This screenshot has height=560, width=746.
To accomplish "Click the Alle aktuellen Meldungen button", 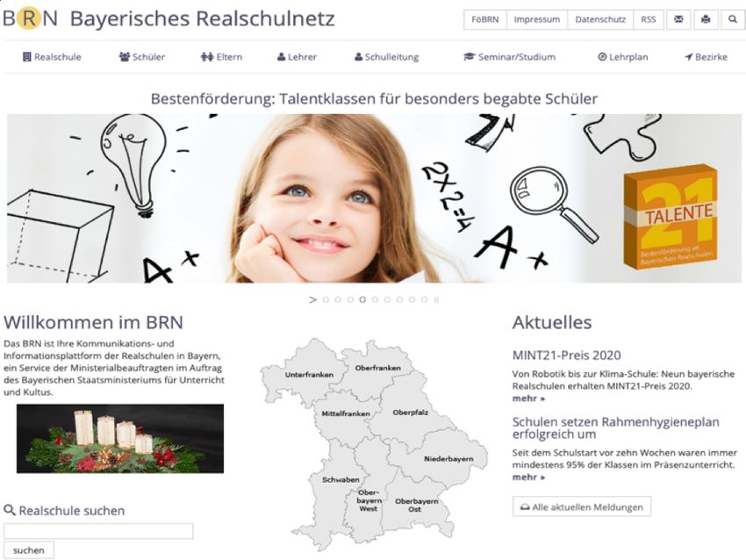I will (x=582, y=506).
